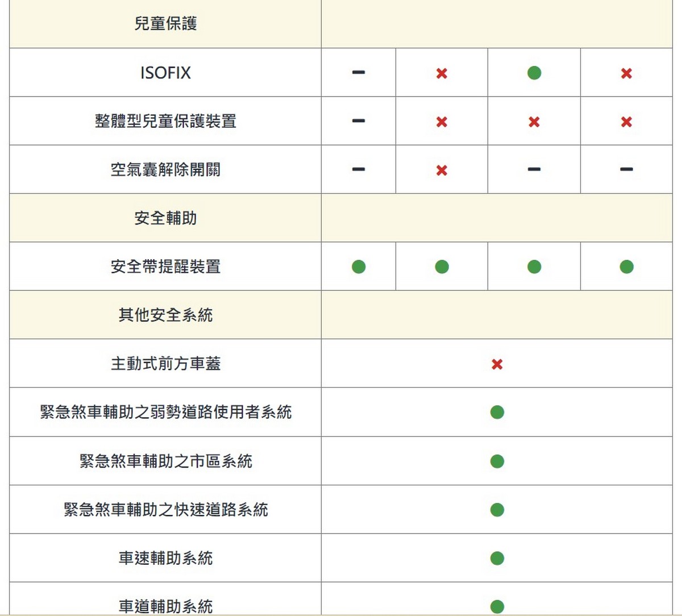Screen dimensions: 682x616
Task: Click 安全帶提醒裝置 green dot in third column
Action: coord(534,267)
